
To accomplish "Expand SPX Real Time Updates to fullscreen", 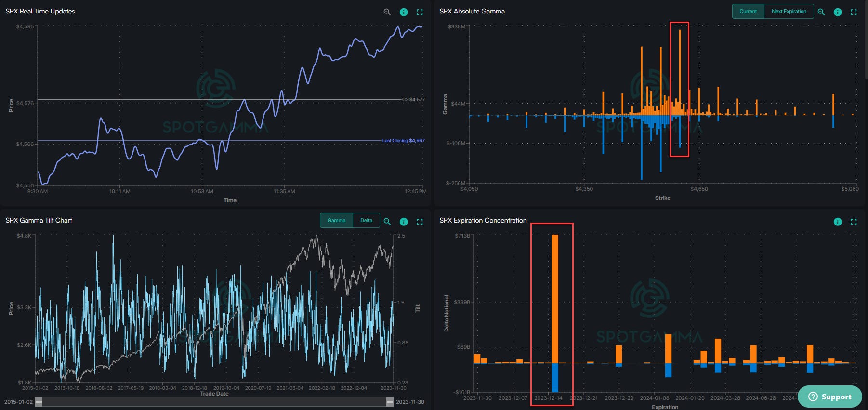I will click(x=420, y=12).
